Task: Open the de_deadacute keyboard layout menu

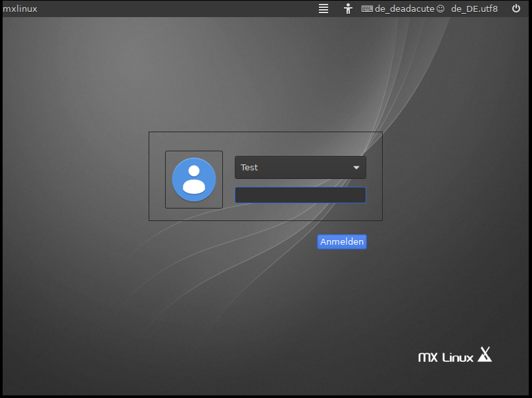Action: 404,9
